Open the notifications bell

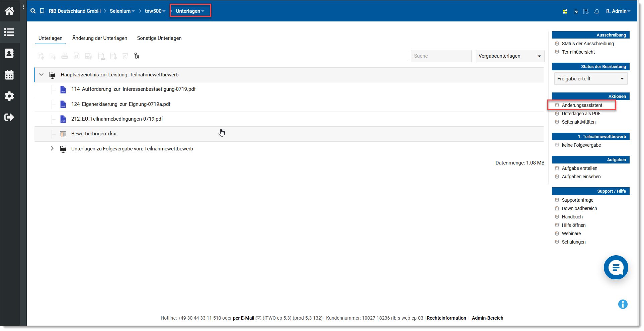[596, 11]
